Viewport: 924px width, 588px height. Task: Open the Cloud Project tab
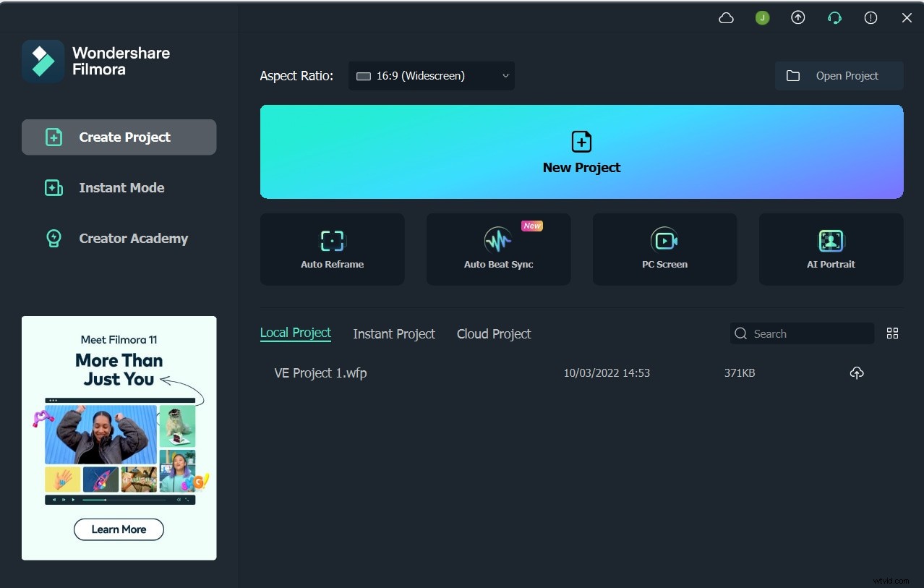point(493,333)
